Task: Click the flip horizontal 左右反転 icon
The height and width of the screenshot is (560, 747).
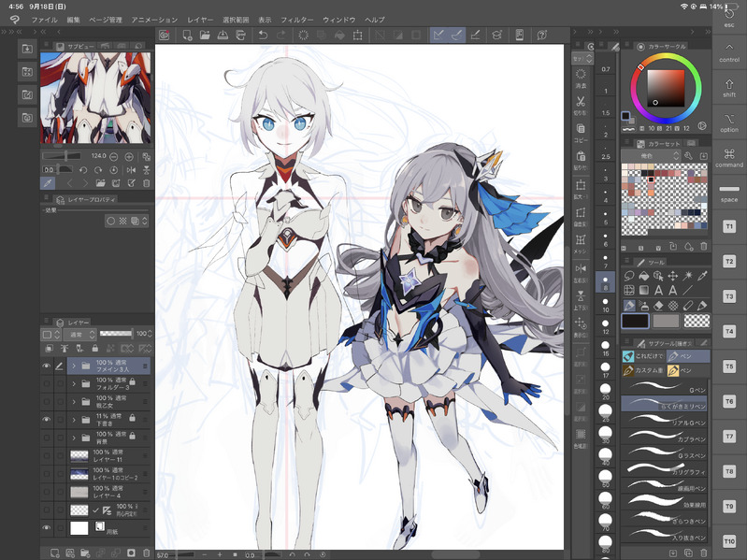Action: 581,272
